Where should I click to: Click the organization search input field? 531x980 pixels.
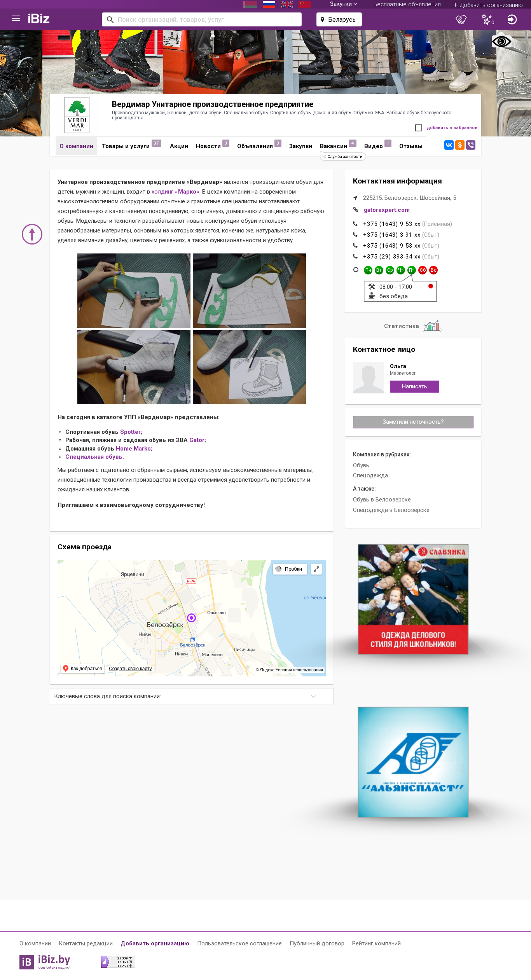click(x=202, y=19)
